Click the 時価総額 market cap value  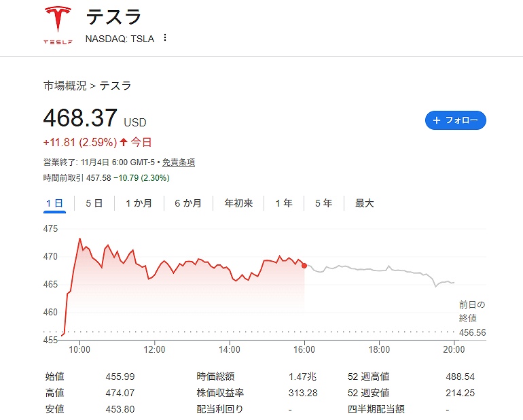point(302,377)
